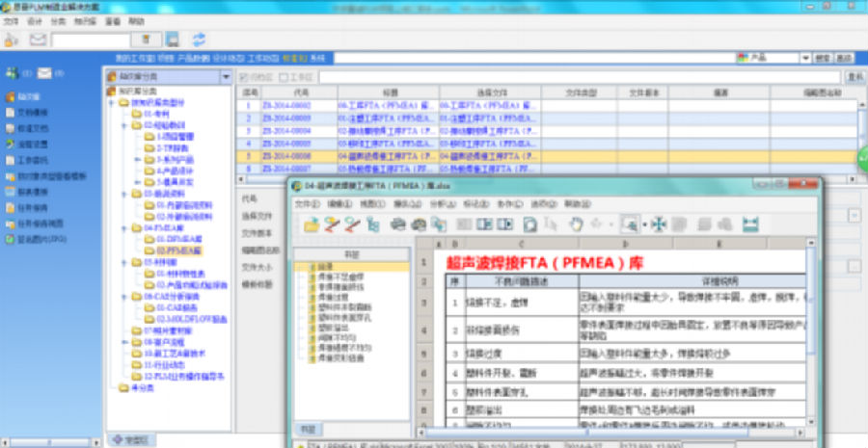Screen dimensions: 868x448
Task: Click the sidebar people icon with counter
Action: pyautogui.click(x=13, y=73)
